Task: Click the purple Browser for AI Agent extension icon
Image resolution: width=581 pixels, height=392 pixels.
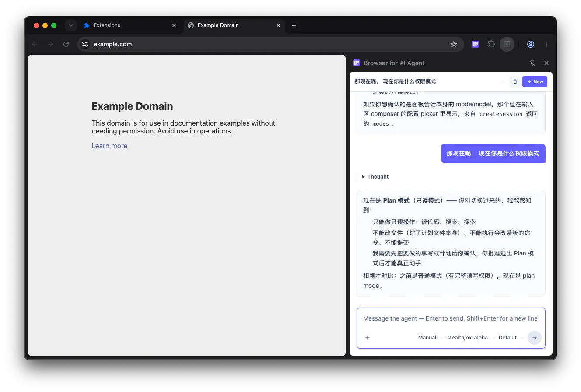Action: [x=476, y=44]
